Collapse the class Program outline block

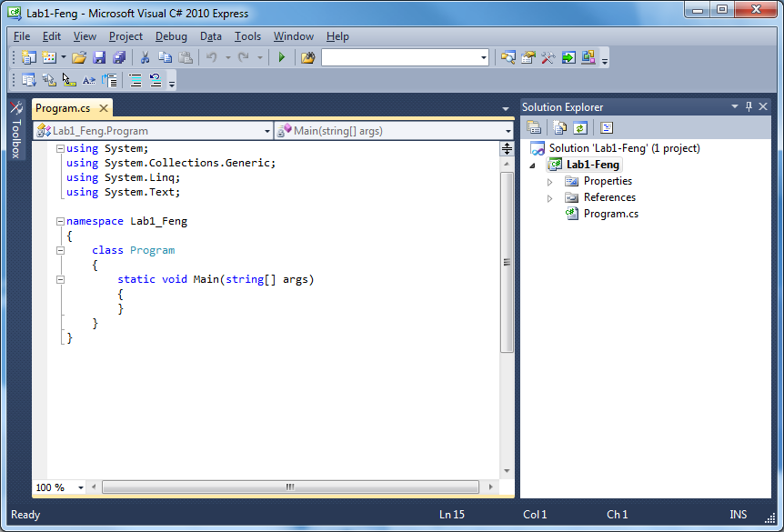61,250
